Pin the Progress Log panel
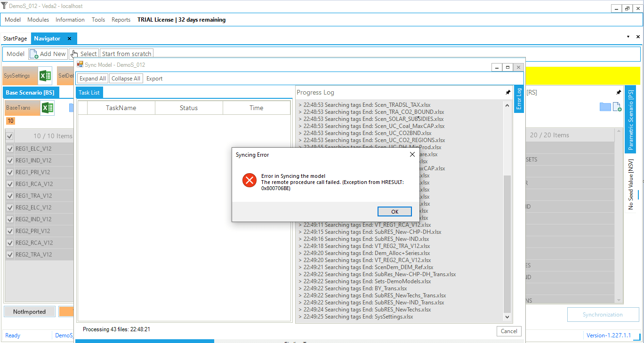Viewport: 644px width, 343px height. coord(507,92)
